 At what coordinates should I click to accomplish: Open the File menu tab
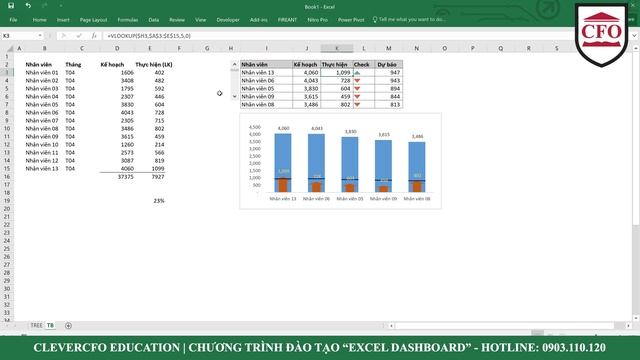[x=13, y=20]
